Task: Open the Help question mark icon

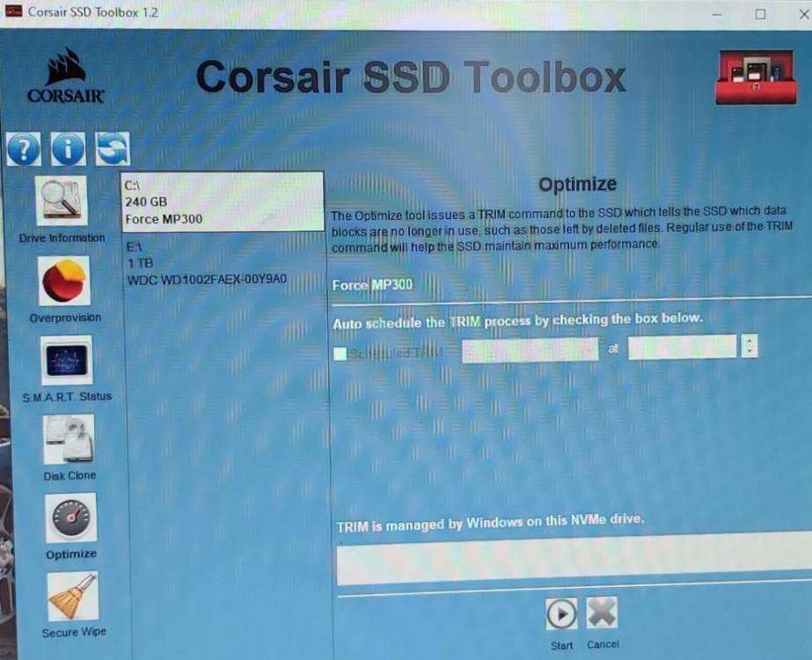Action: point(24,150)
